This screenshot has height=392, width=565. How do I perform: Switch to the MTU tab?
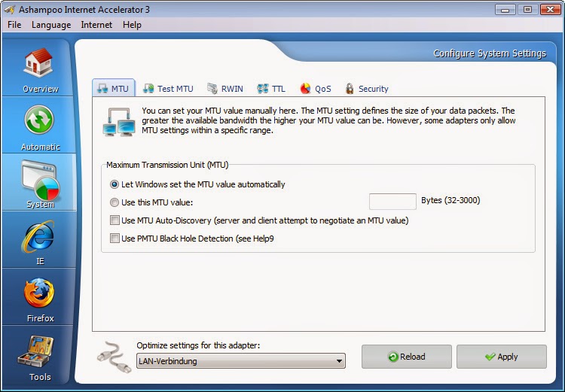[x=114, y=88]
